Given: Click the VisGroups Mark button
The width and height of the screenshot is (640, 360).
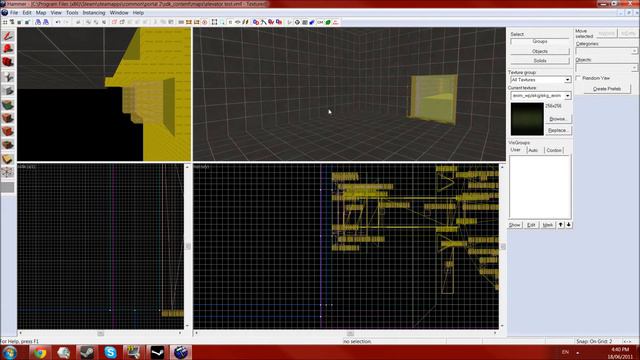Looking at the screenshot, I should pos(547,225).
